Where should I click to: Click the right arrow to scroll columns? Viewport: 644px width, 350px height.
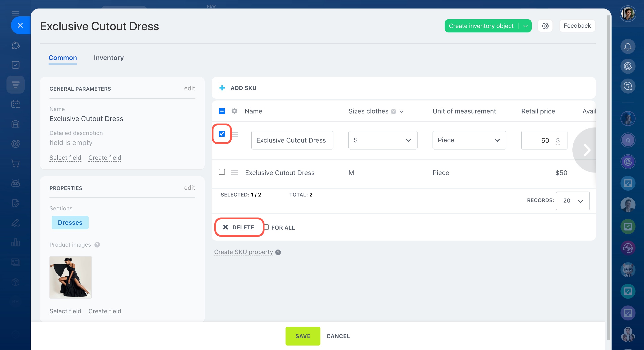586,150
